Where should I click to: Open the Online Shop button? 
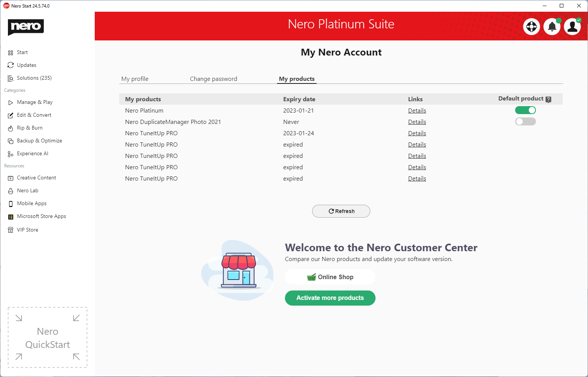(x=330, y=277)
